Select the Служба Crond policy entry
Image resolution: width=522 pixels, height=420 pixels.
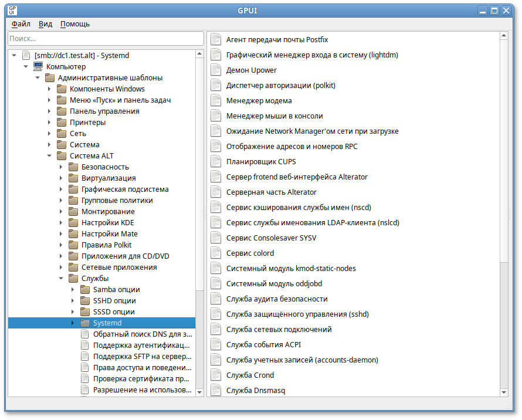pos(250,375)
